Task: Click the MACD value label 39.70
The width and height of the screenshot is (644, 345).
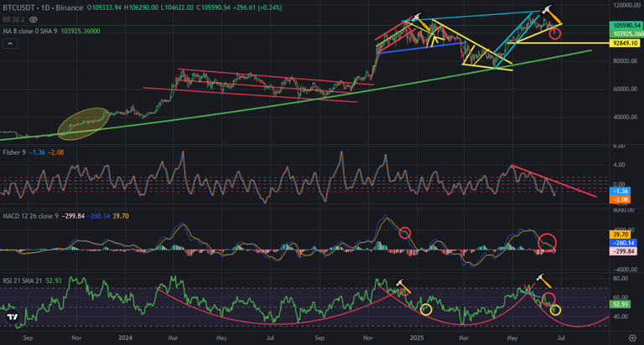Action: pos(621,234)
